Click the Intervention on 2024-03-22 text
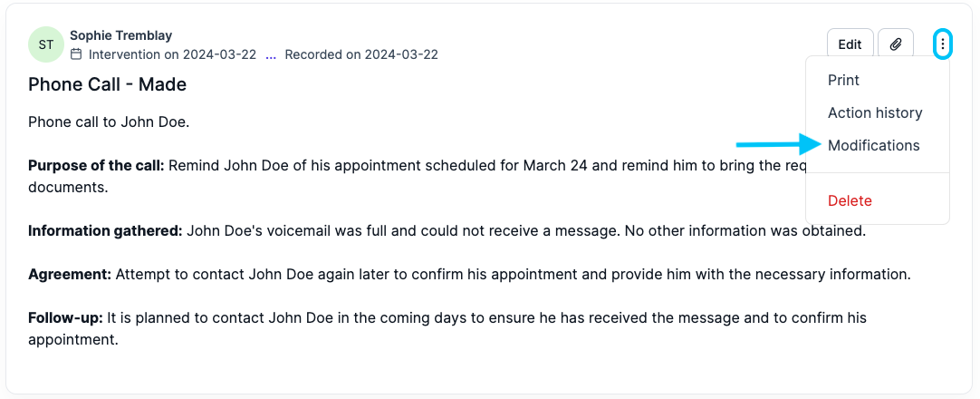The image size is (980, 399). coord(172,54)
